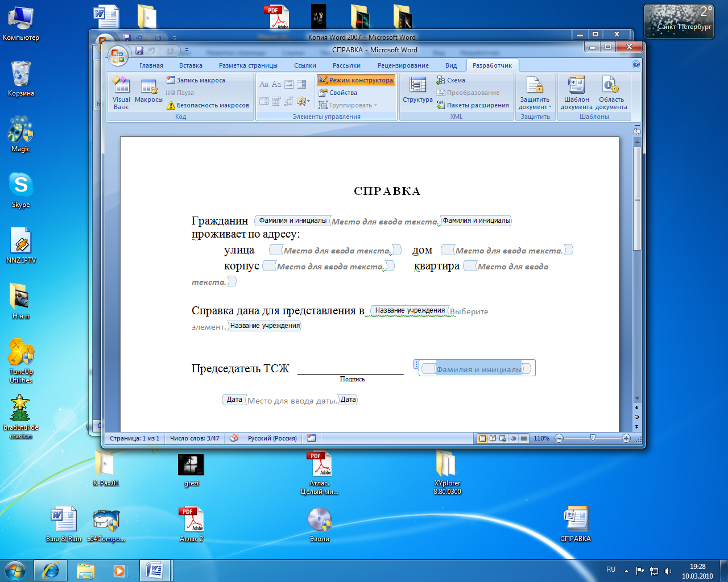
Task: Open Select Browse Object on scrollbar
Action: pyautogui.click(x=637, y=417)
